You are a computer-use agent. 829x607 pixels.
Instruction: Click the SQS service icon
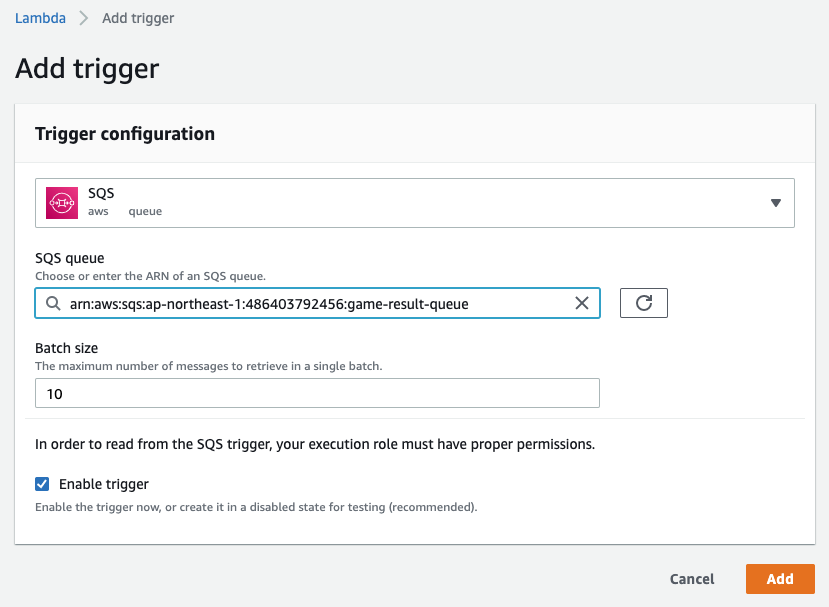pos(62,203)
